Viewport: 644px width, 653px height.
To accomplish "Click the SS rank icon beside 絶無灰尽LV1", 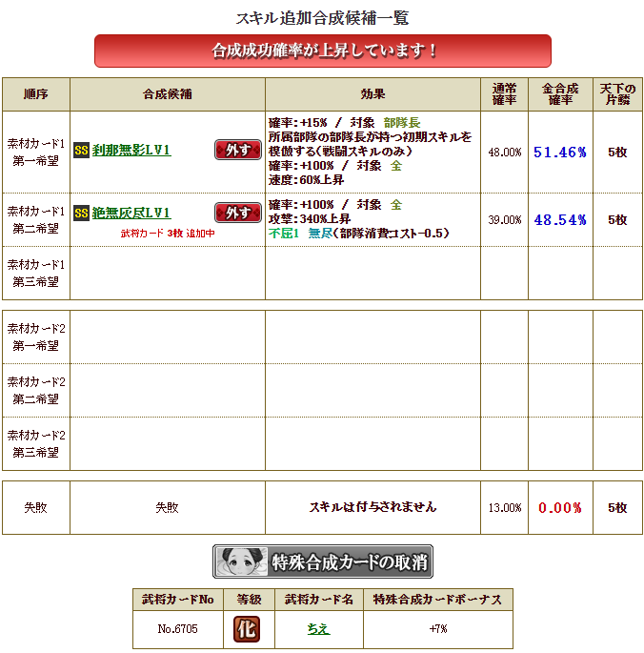I will click(82, 214).
